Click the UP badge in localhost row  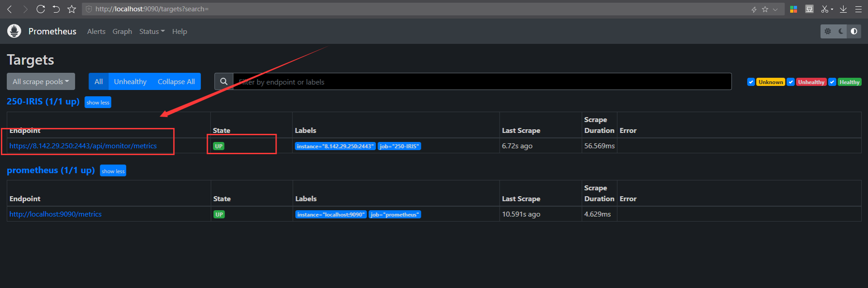(219, 214)
